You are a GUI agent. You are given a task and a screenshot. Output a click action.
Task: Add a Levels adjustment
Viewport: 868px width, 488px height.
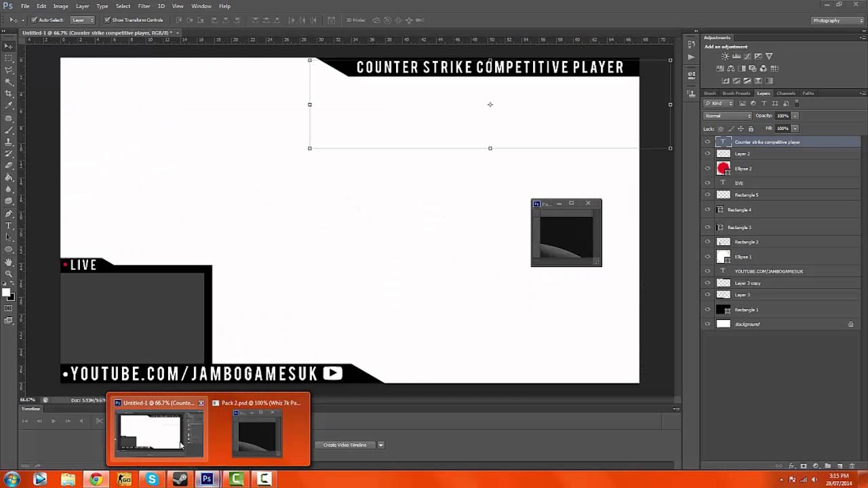pos(737,56)
